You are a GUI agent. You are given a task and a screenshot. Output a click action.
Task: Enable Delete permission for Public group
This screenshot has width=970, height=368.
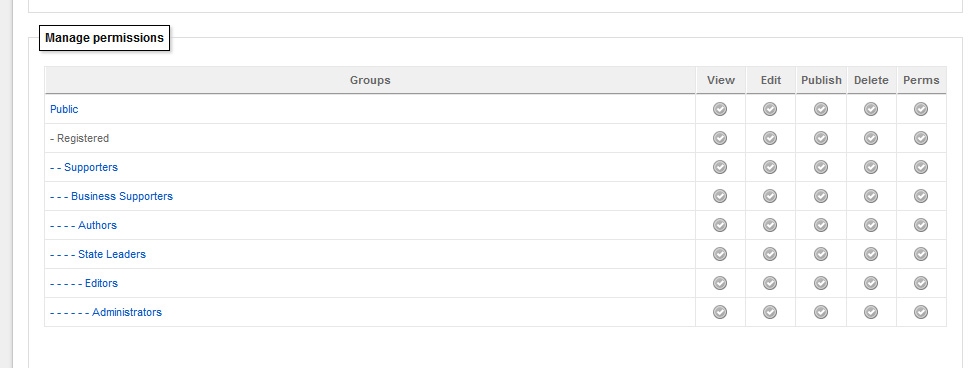click(x=871, y=109)
